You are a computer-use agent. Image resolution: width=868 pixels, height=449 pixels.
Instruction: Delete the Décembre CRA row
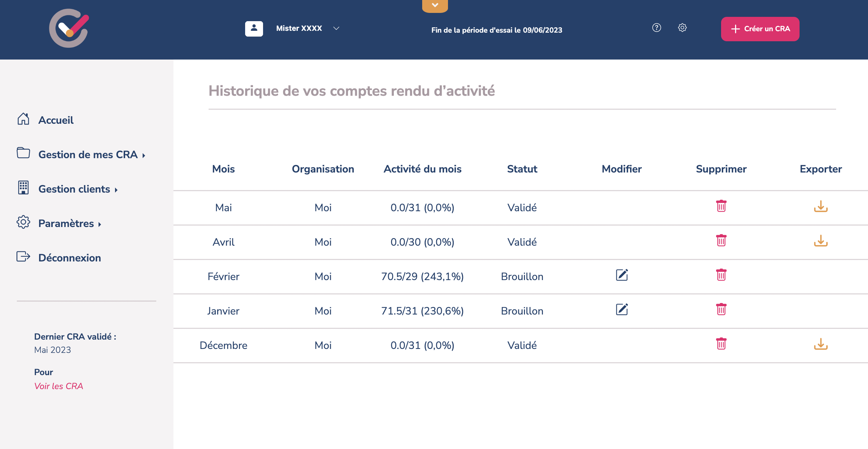[721, 344]
